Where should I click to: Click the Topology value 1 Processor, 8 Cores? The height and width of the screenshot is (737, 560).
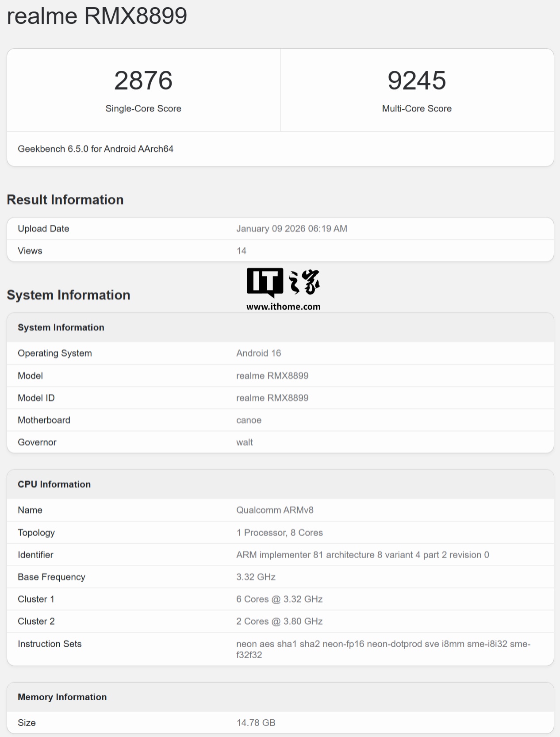(279, 533)
